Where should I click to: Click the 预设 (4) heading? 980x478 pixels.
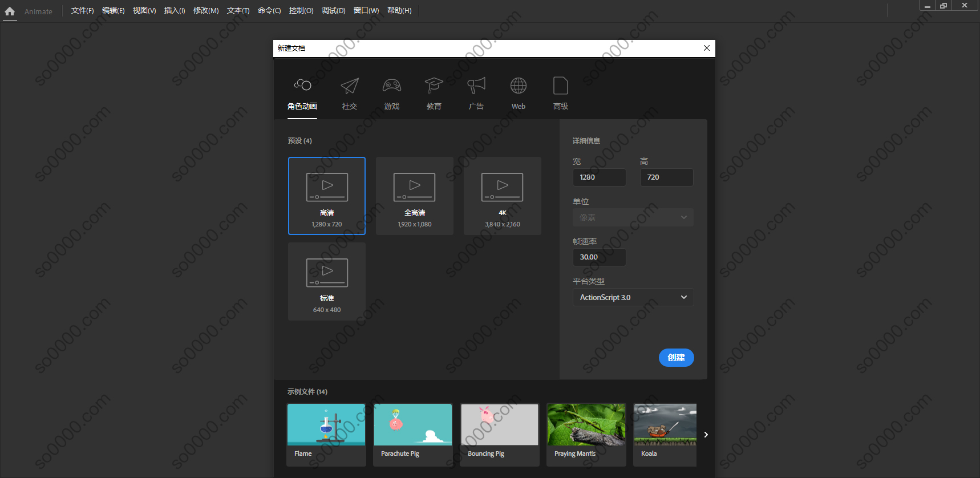(299, 141)
